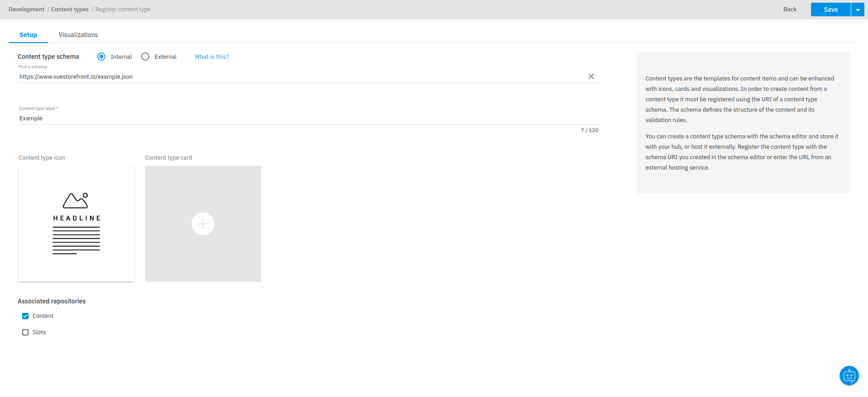Open the chatbot help assistant icon
Screen dimensions: 868x397
[x=849, y=375]
